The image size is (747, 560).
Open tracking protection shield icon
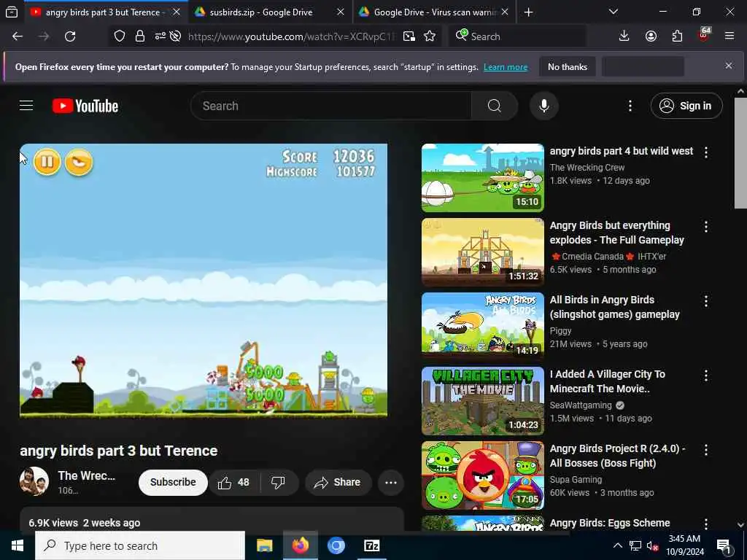click(120, 36)
